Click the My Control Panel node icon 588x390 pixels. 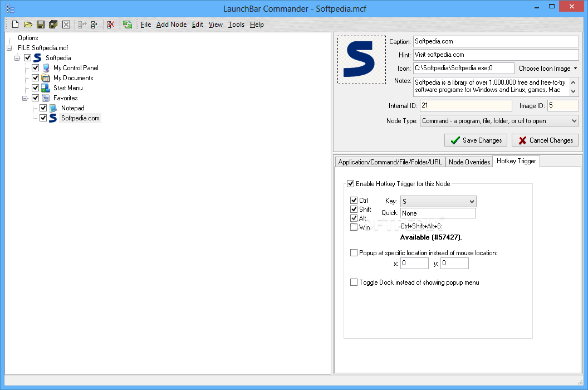[46, 68]
